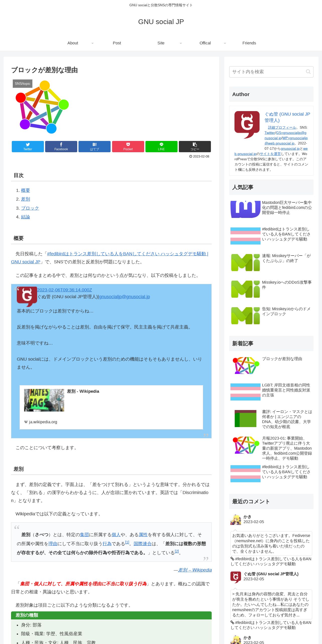Share the article on Twitter

pos(28,146)
